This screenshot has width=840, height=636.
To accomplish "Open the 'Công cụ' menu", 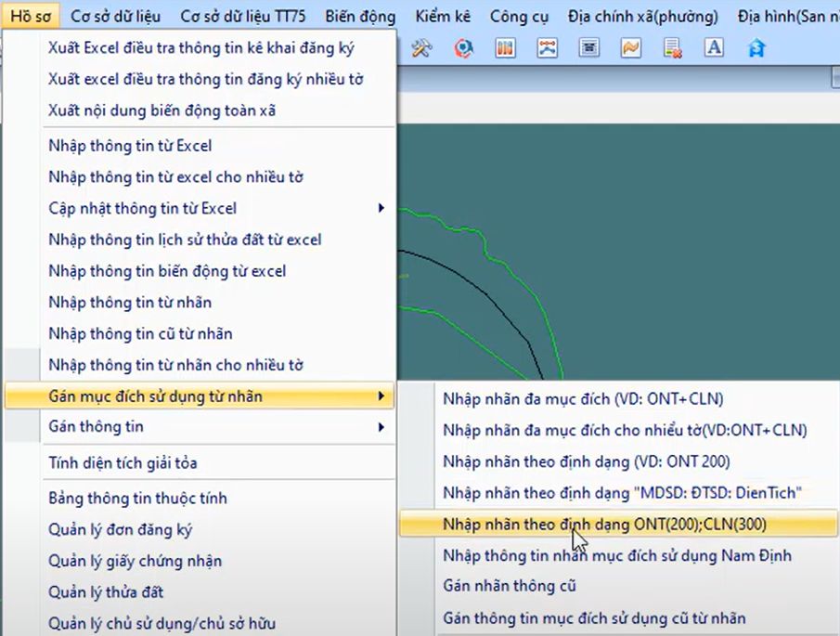I will point(519,15).
